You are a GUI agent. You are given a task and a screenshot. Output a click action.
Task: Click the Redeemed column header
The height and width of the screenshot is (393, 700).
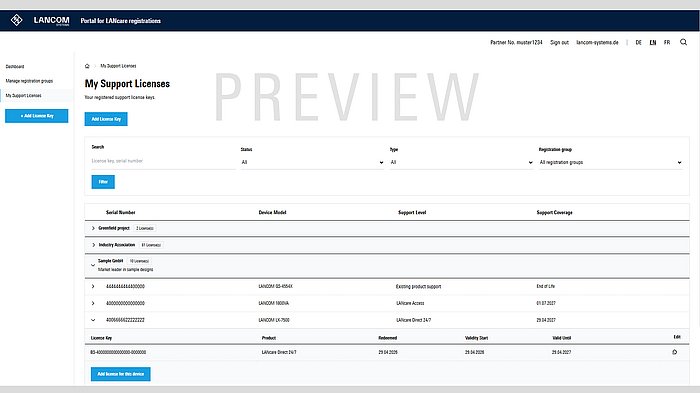[388, 338]
